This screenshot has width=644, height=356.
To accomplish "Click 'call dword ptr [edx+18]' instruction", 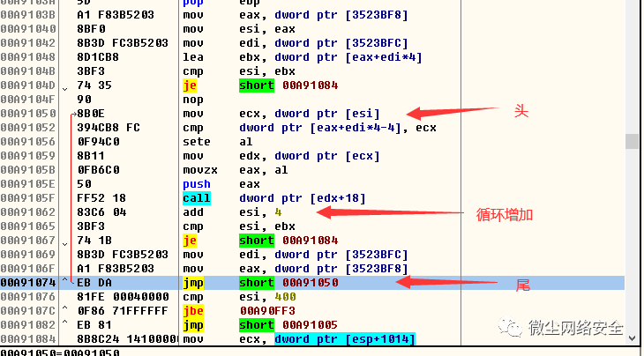I will (274, 198).
